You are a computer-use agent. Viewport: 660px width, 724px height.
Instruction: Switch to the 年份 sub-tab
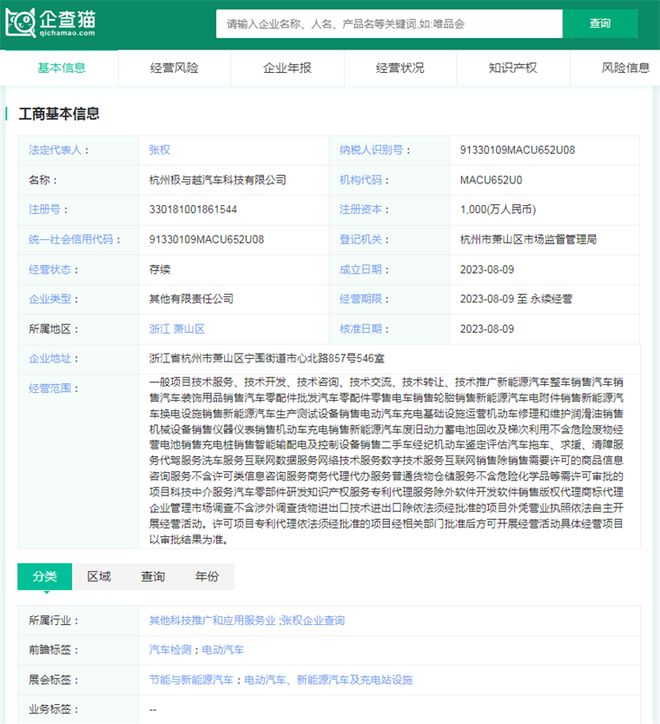coord(207,576)
